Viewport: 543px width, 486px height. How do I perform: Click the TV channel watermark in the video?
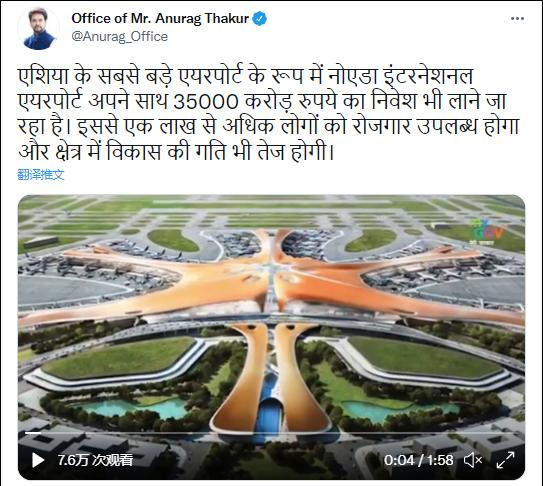click(x=486, y=231)
